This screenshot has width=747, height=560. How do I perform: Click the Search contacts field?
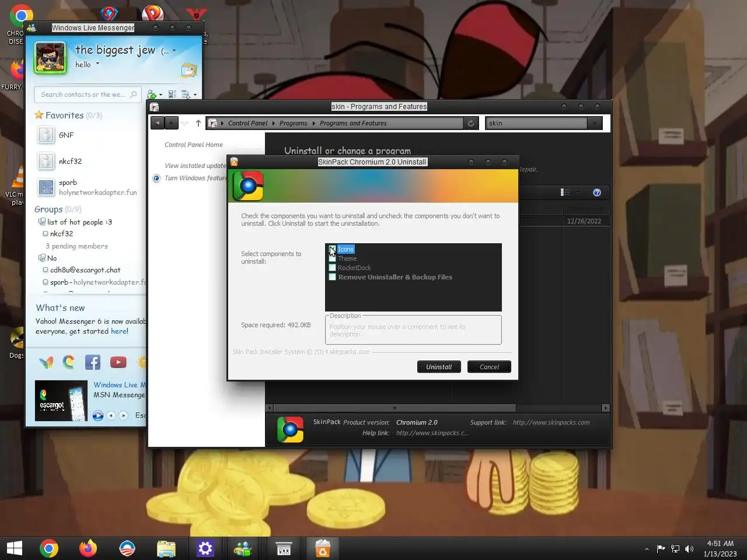87,94
